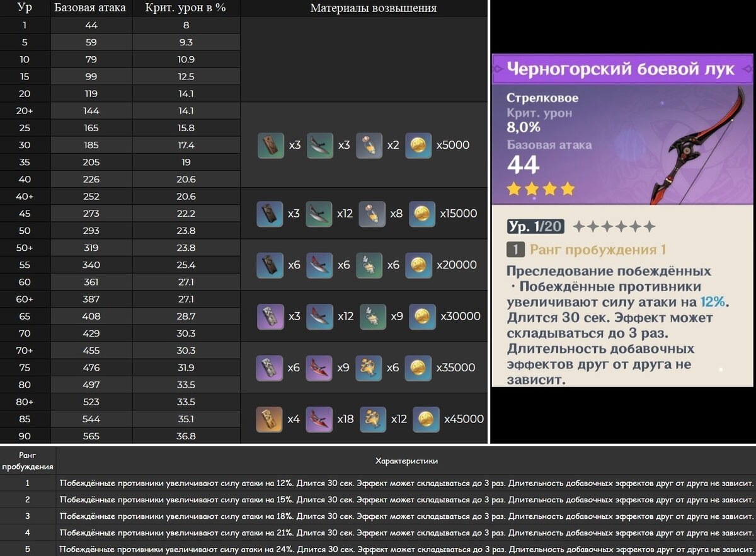The width and height of the screenshot is (756, 556).
Task: Click the vial icon beside x8
Action: pos(372,214)
